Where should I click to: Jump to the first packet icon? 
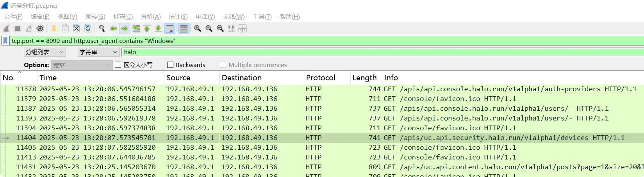click(147, 28)
